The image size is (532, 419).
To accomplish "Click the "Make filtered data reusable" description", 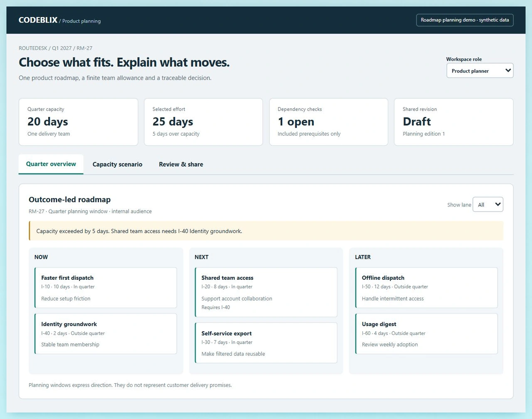I will coord(233,354).
